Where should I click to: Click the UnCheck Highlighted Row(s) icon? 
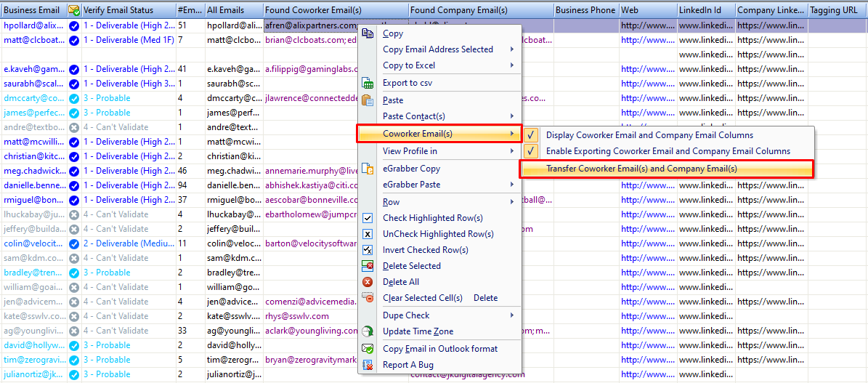click(368, 234)
